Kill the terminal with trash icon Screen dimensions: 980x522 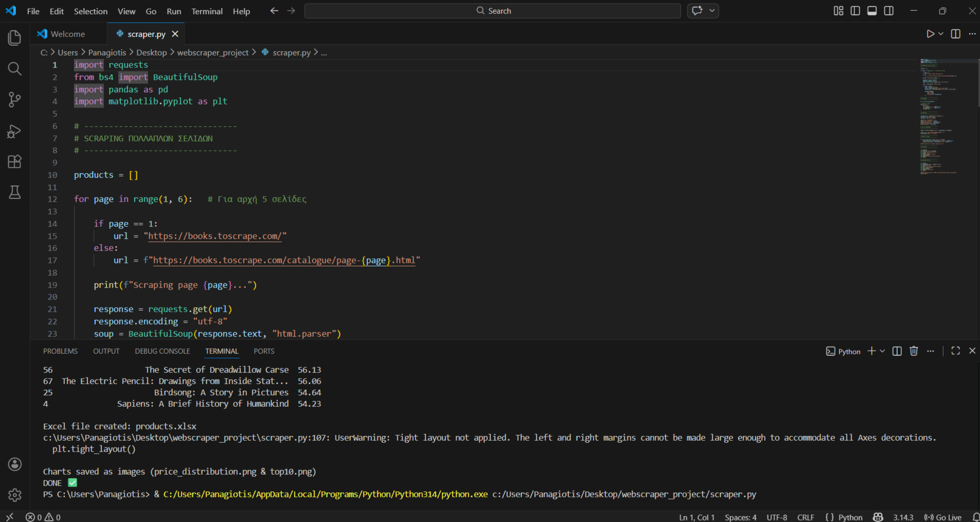point(914,351)
